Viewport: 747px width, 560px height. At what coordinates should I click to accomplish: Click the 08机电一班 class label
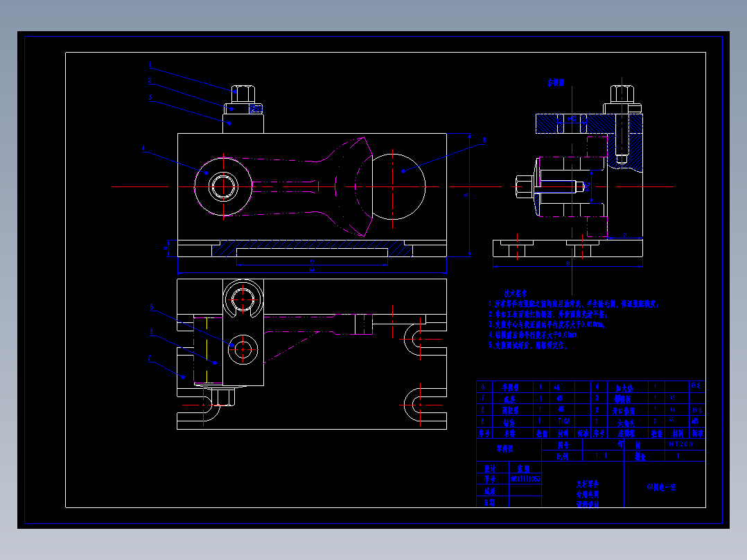tap(661, 487)
